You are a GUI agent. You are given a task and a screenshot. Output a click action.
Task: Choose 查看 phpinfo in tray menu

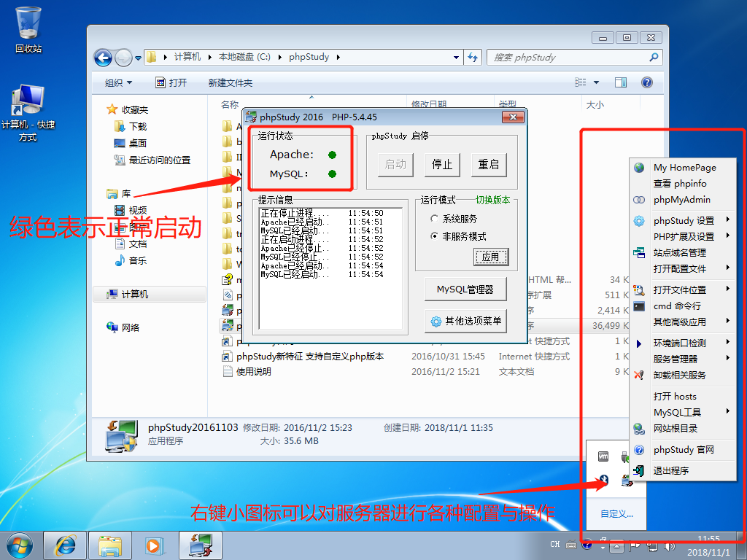pyautogui.click(x=680, y=184)
